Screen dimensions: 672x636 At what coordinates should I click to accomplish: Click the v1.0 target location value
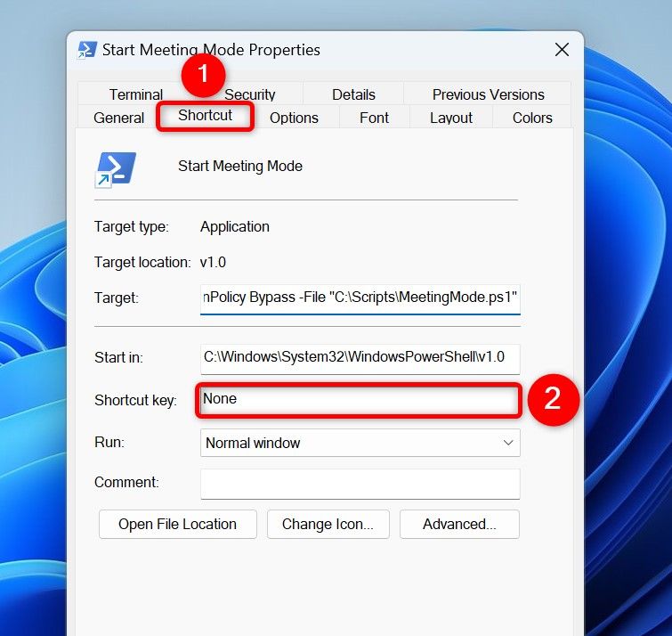(213, 262)
